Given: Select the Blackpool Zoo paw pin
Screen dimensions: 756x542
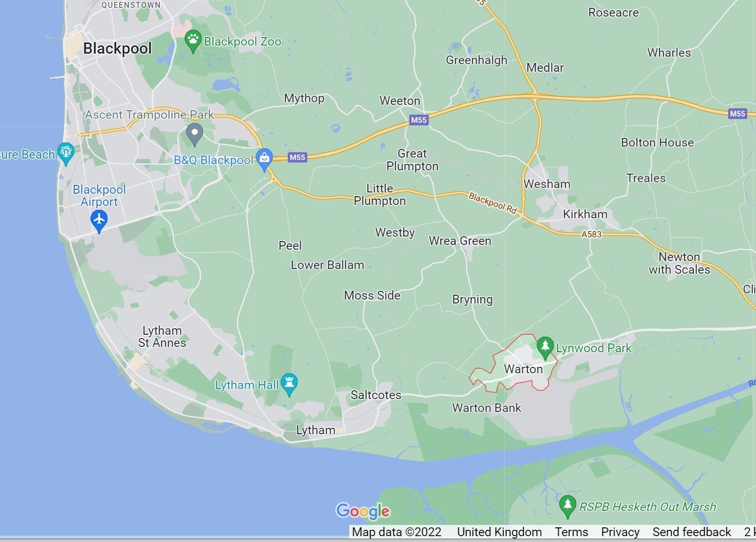Looking at the screenshot, I should point(194,40).
